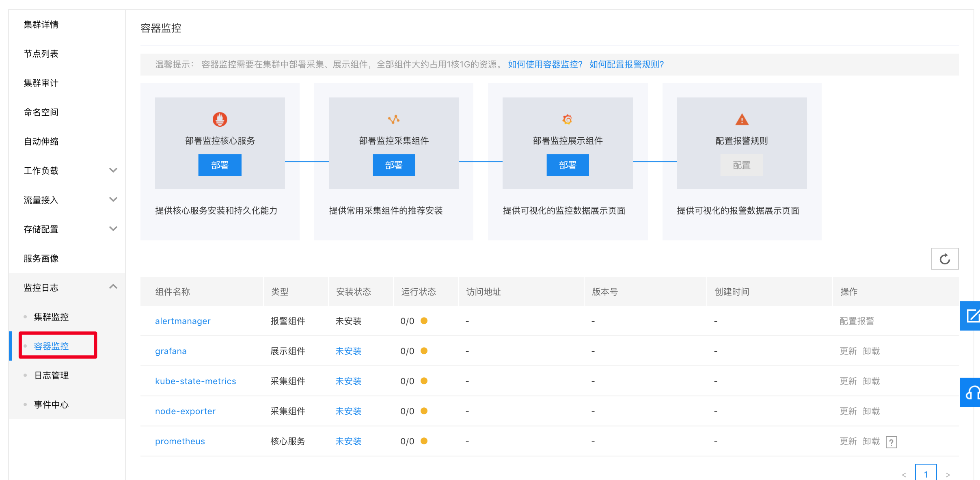Go to previous page arrow
Image resolution: width=980 pixels, height=480 pixels.
[x=904, y=475]
